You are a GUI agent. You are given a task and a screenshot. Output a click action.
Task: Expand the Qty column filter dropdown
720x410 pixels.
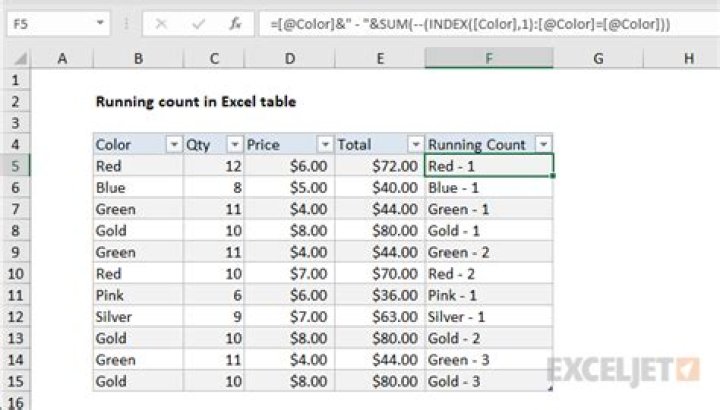(x=233, y=144)
